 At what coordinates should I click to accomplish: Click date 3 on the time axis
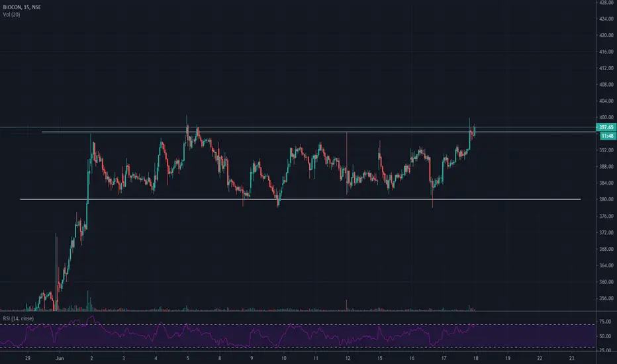pyautogui.click(x=124, y=359)
